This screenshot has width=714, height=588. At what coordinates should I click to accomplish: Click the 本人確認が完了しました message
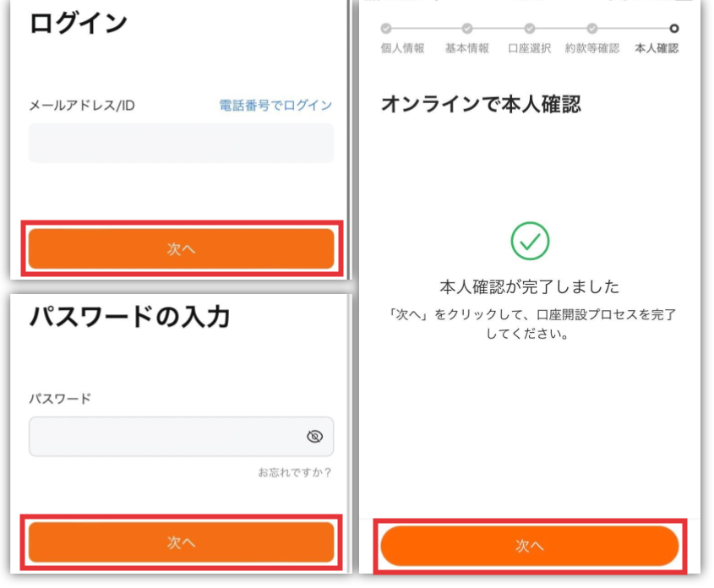click(x=530, y=286)
